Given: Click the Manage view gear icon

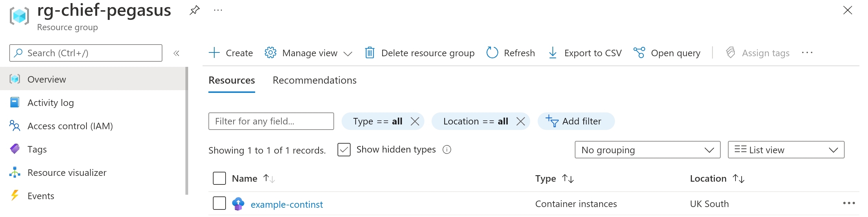Looking at the screenshot, I should (x=271, y=53).
